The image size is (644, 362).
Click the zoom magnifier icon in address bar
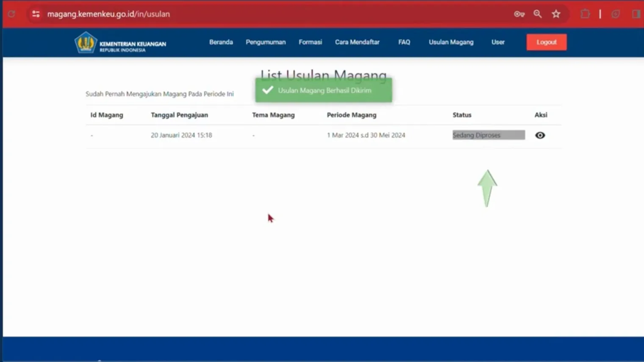(x=538, y=14)
